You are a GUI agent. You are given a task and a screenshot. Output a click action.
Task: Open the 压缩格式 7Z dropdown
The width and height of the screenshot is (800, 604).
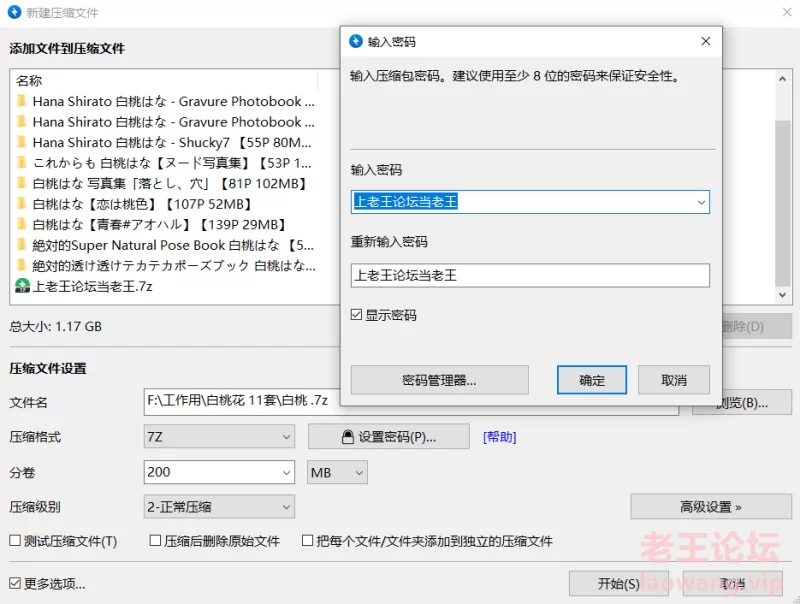[219, 437]
